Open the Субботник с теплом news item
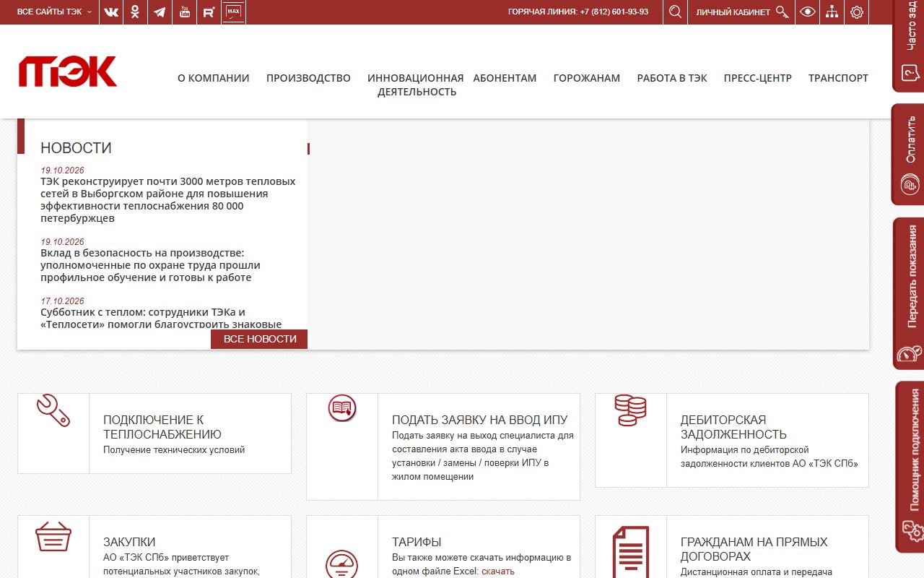The image size is (924, 578). (x=161, y=319)
